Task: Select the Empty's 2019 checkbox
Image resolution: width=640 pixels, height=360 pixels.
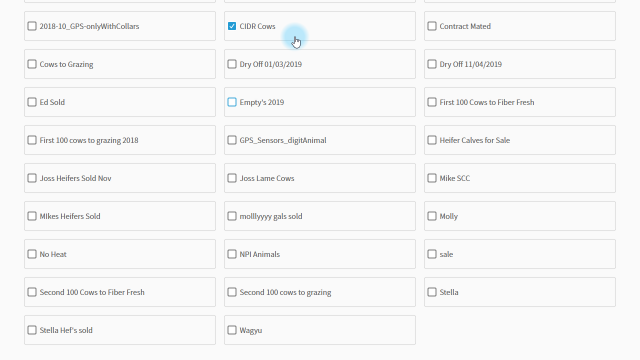Action: (x=232, y=102)
